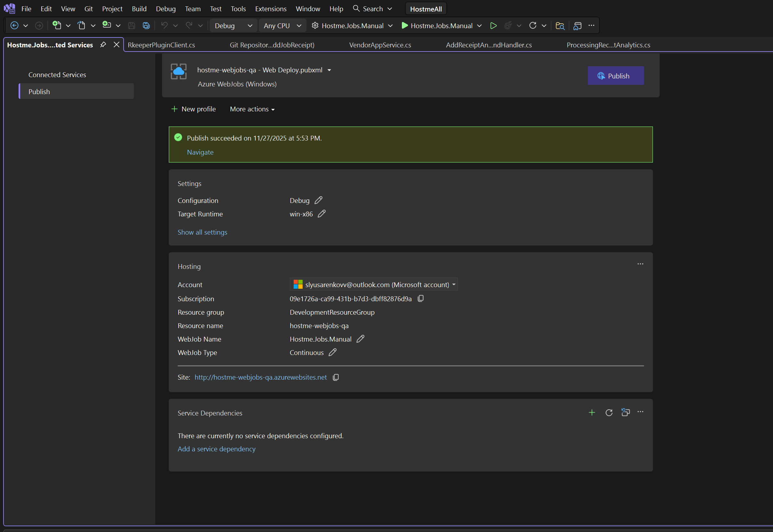Edit the WebJob Name with pencil icon
Viewport: 773px width, 532px height.
[360, 339]
